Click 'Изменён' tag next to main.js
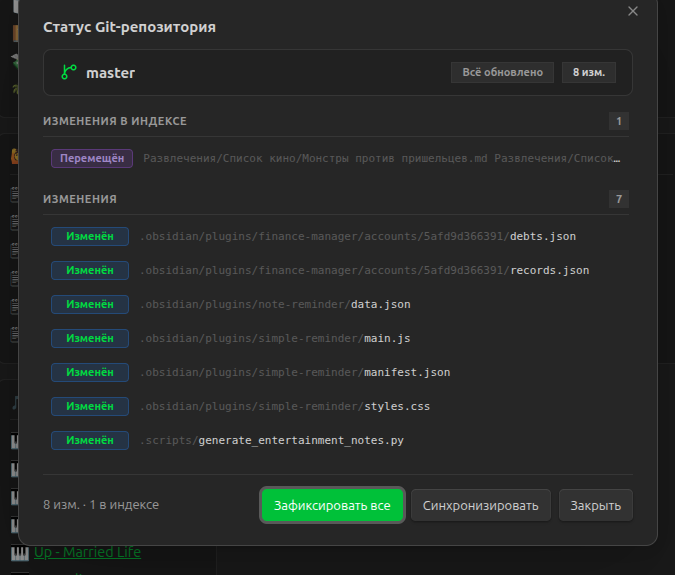Viewport: 675px width, 575px height. 90,338
